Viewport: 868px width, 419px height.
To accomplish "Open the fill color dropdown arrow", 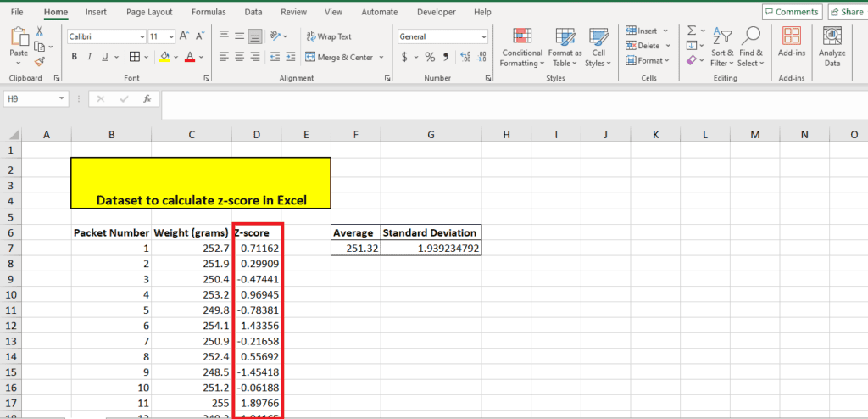I will pyautogui.click(x=176, y=57).
